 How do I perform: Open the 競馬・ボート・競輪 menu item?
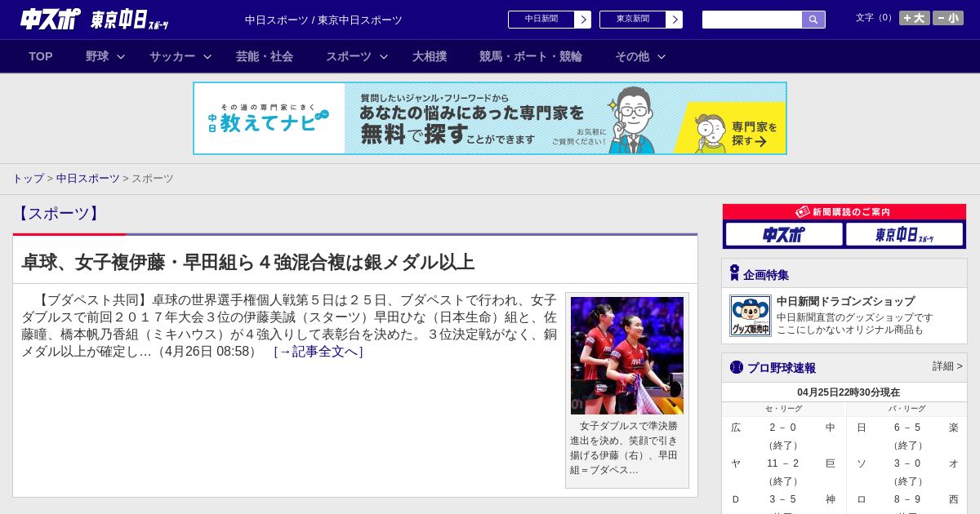click(531, 56)
